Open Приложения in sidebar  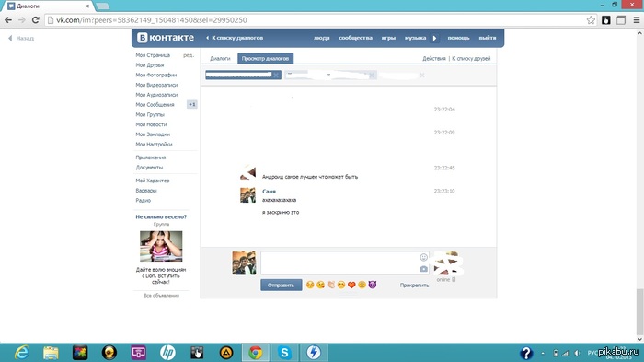click(x=151, y=158)
